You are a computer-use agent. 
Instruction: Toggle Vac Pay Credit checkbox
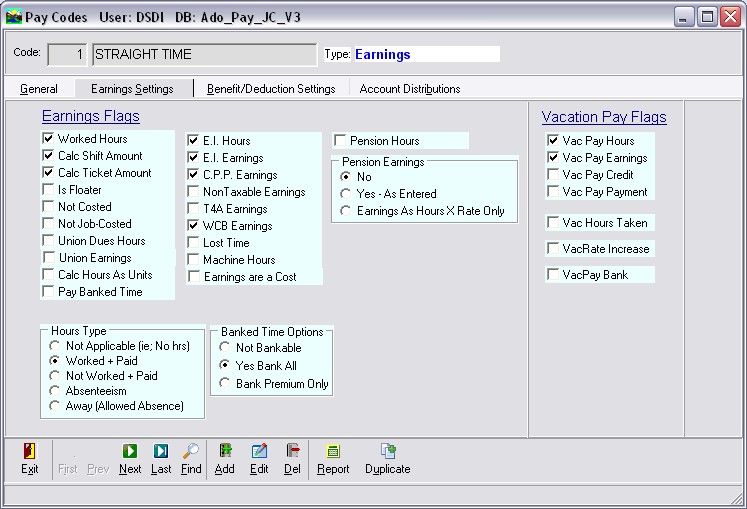553,175
